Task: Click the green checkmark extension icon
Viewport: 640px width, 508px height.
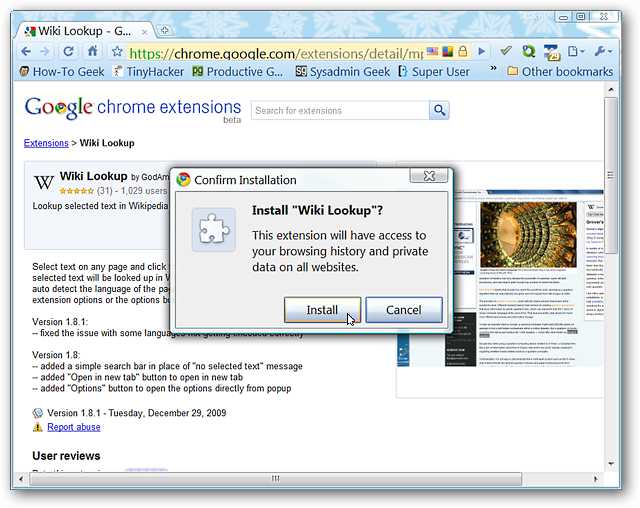Action: pyautogui.click(x=506, y=51)
